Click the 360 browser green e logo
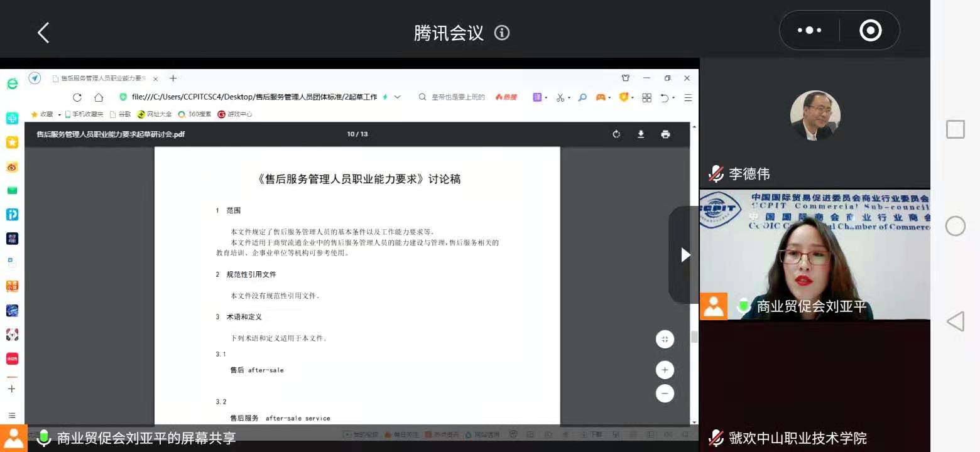The image size is (980, 452). (12, 83)
